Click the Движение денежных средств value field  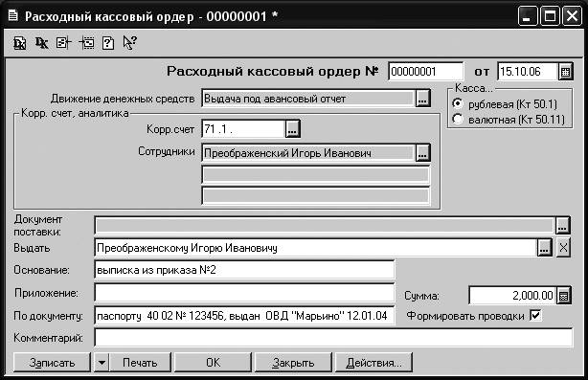point(308,99)
